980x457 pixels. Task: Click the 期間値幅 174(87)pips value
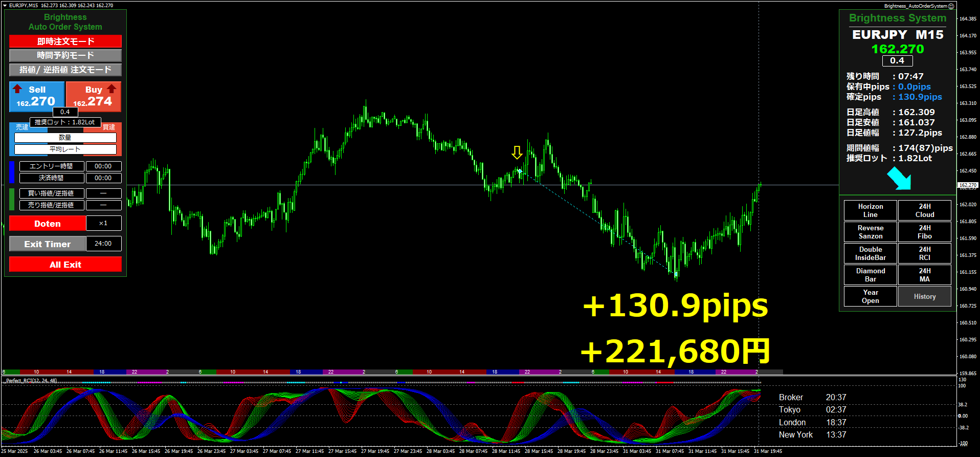point(925,148)
